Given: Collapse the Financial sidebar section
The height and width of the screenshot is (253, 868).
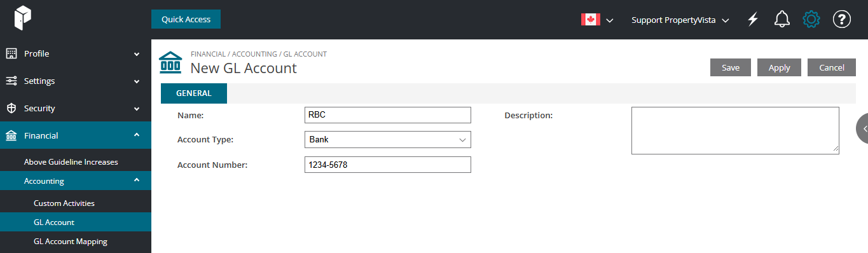Looking at the screenshot, I should point(76,135).
